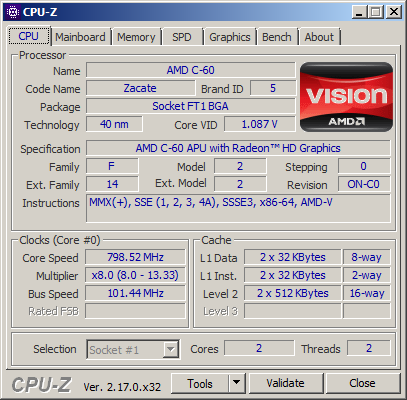Open the Bench tab
The width and height of the screenshot is (407, 400).
(277, 37)
